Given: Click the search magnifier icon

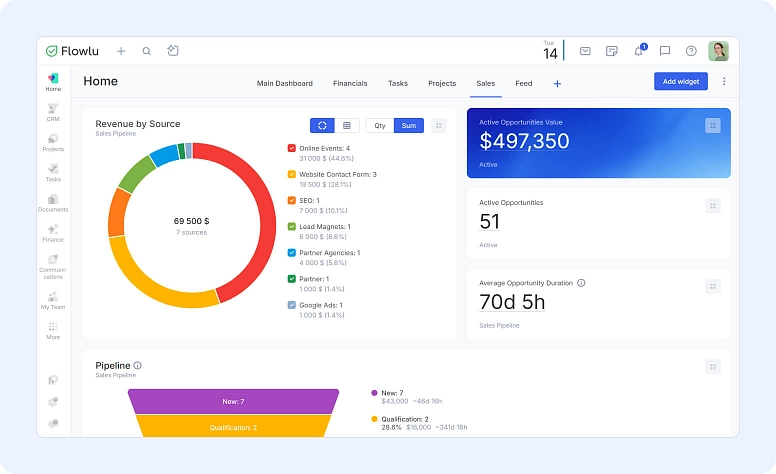Looking at the screenshot, I should click(x=147, y=51).
